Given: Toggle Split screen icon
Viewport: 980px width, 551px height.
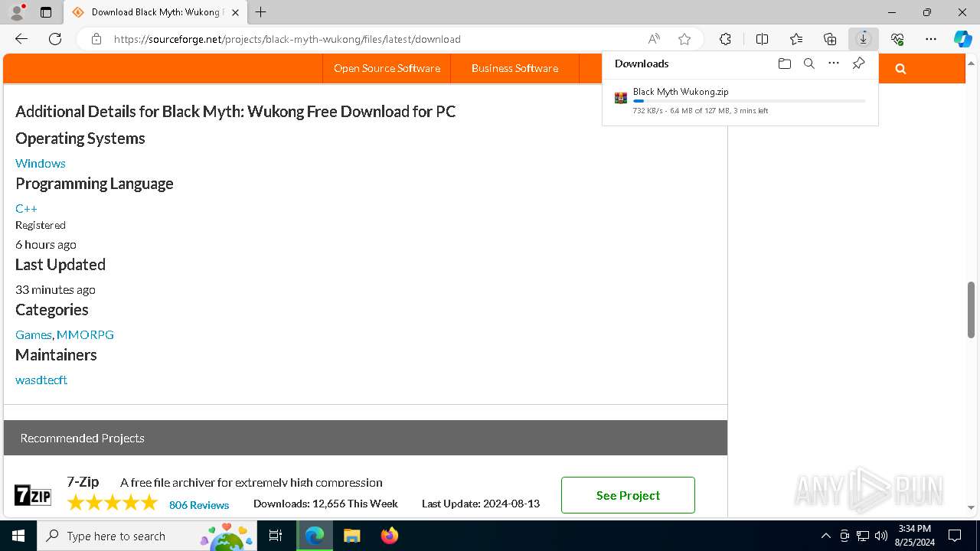Looking at the screenshot, I should click(x=762, y=39).
